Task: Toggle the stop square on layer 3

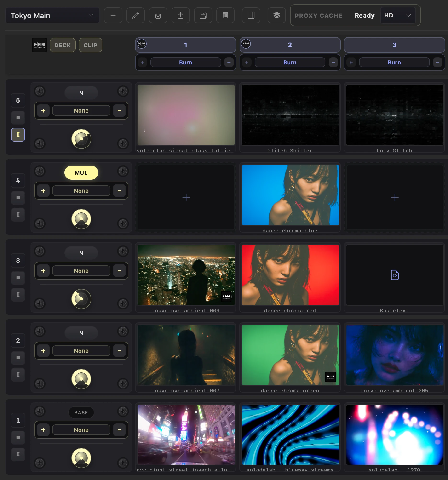Action: tap(18, 278)
